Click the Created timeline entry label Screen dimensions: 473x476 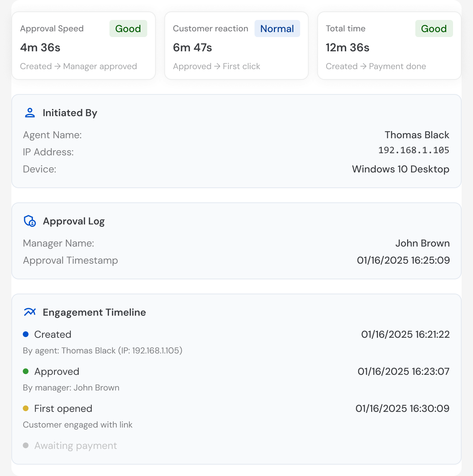[53, 335]
